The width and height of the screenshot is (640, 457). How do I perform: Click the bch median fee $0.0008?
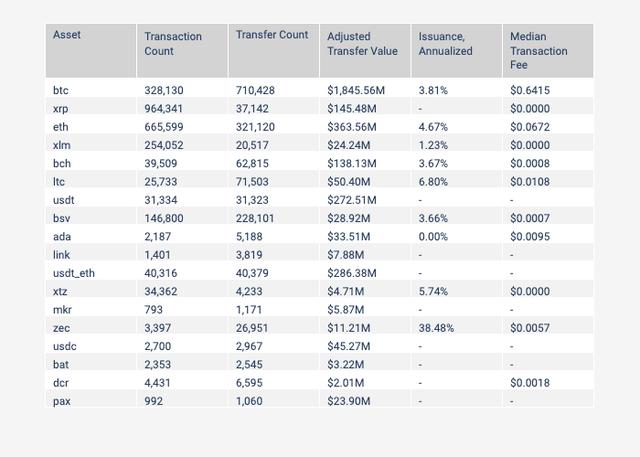[530, 163]
